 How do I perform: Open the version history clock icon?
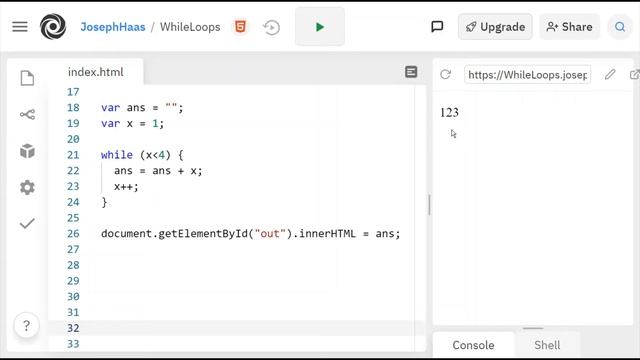tap(271, 27)
